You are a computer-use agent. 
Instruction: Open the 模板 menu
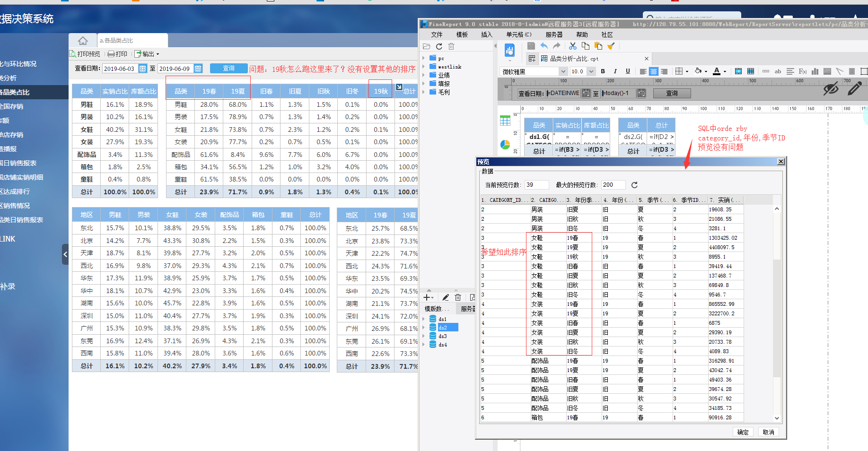[x=462, y=35]
